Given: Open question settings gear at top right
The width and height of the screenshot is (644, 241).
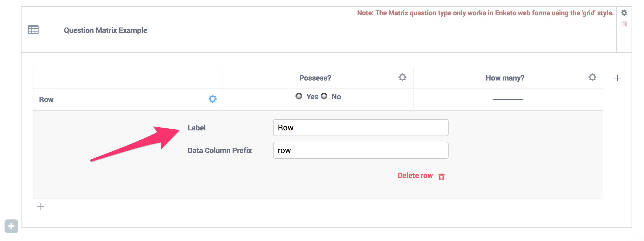Looking at the screenshot, I should [624, 13].
